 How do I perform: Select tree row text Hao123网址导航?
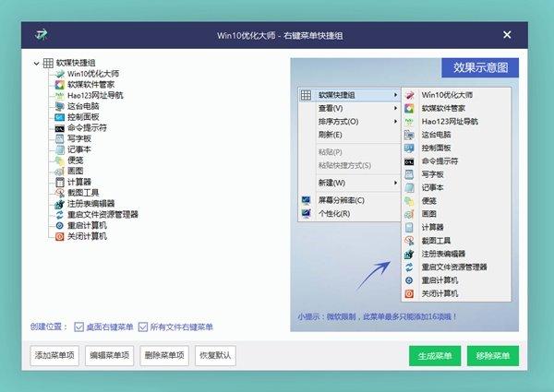[95, 96]
